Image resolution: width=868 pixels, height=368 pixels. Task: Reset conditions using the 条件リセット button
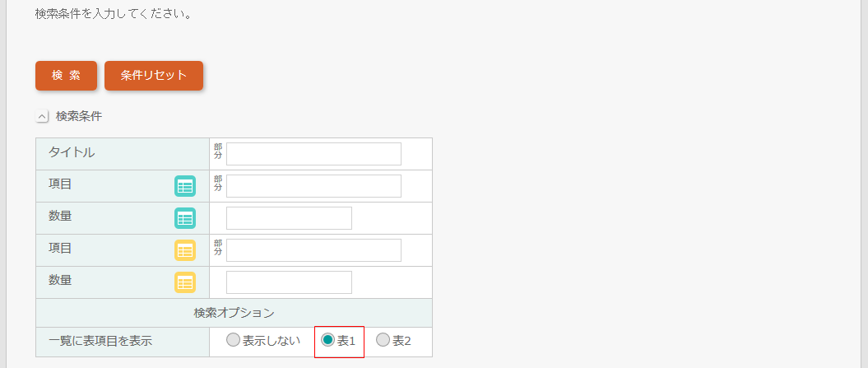click(154, 76)
